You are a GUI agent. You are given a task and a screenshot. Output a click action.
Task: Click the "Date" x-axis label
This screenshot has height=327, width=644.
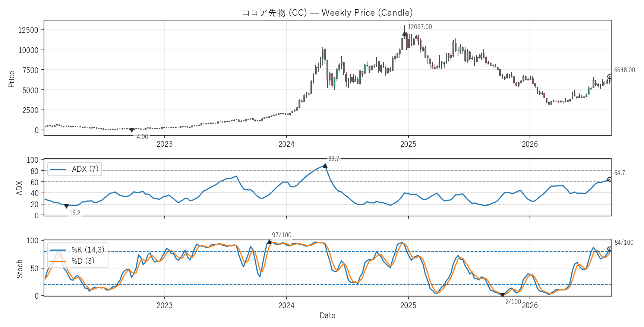328,315
